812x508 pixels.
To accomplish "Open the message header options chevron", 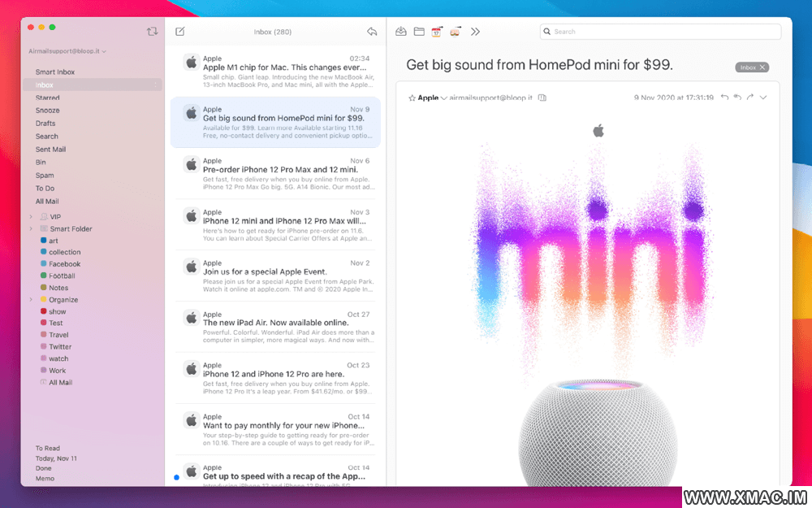I will click(763, 98).
